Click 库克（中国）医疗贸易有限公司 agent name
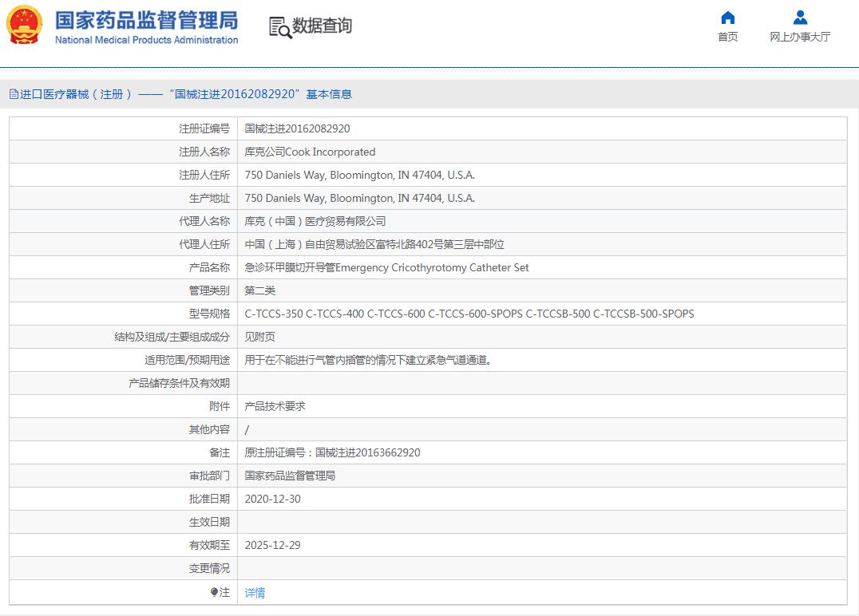859x616 pixels. pos(315,221)
